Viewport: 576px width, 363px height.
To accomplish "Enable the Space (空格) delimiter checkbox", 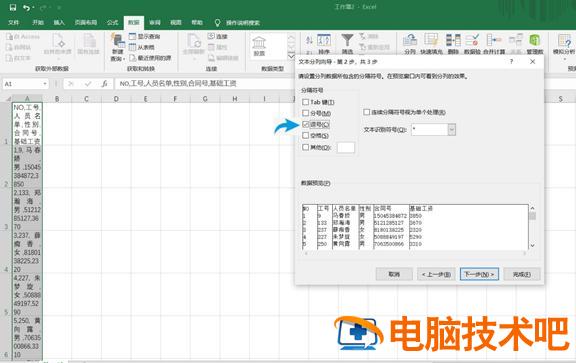I will click(305, 136).
